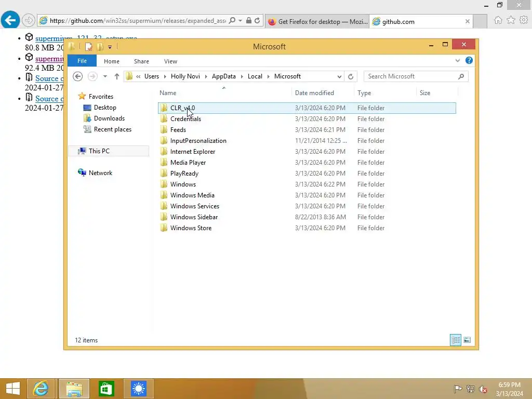Image resolution: width=532 pixels, height=399 pixels.
Task: Open address bar path history dropdown
Action: [x=339, y=77]
